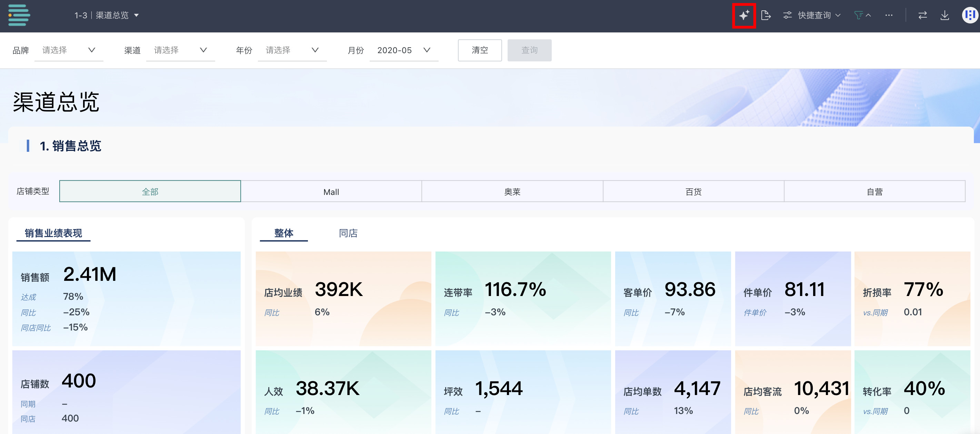Switch to the 同店 tab

(348, 233)
